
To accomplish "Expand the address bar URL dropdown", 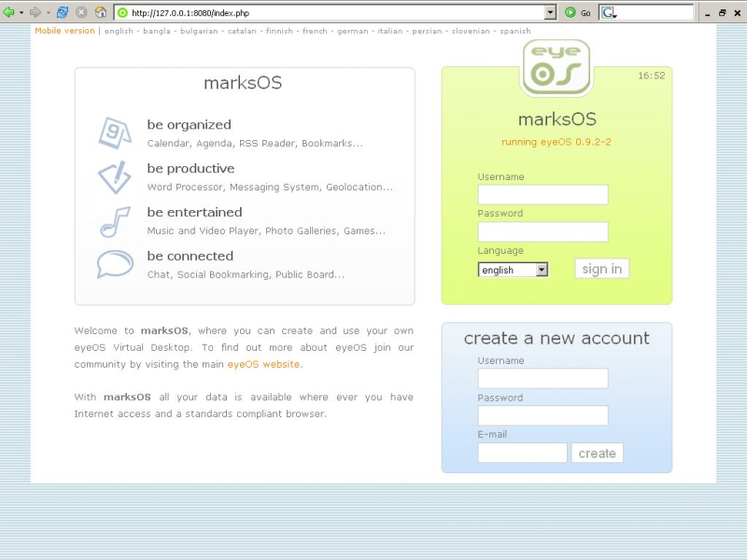I will (550, 13).
